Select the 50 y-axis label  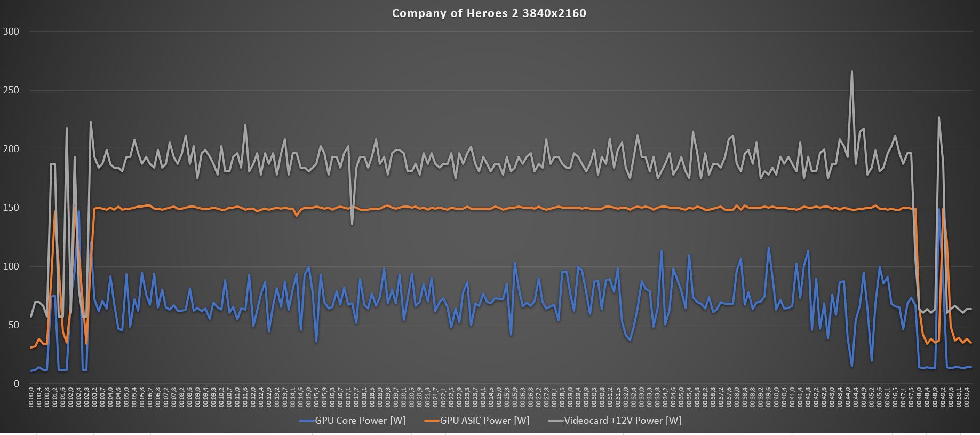pyautogui.click(x=13, y=325)
